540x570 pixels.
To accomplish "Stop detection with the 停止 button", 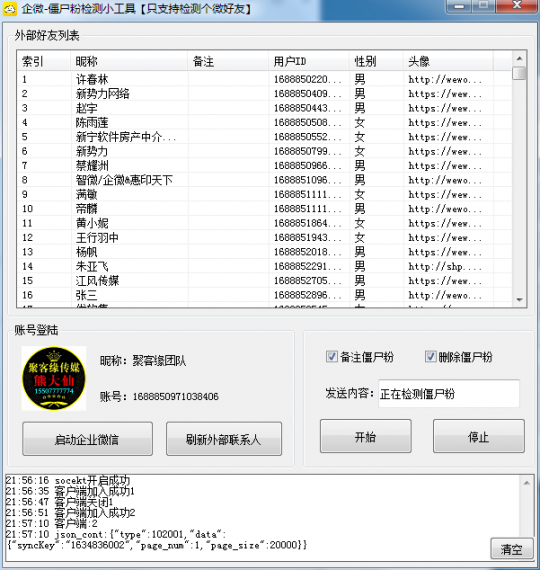I will (x=479, y=436).
